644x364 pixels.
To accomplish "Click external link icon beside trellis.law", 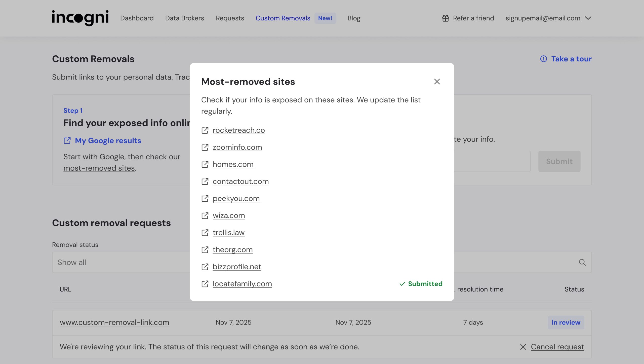I will pyautogui.click(x=205, y=233).
